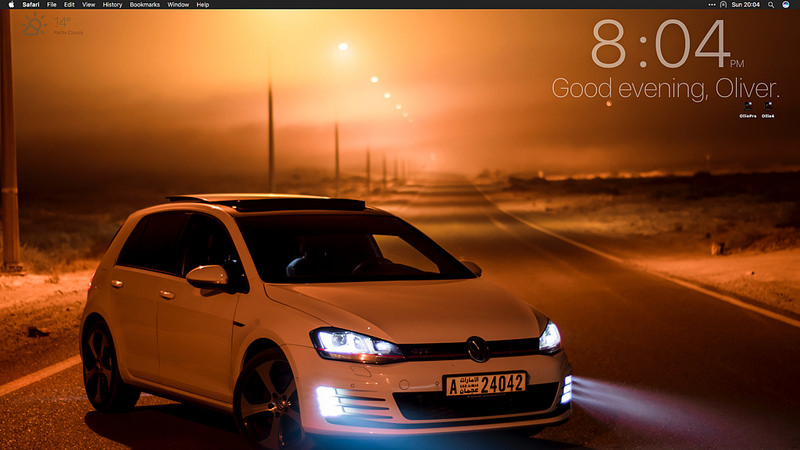The image size is (800, 450).
Task: Click the 'Good evening, Oliver.' greeting text
Action: [x=665, y=88]
